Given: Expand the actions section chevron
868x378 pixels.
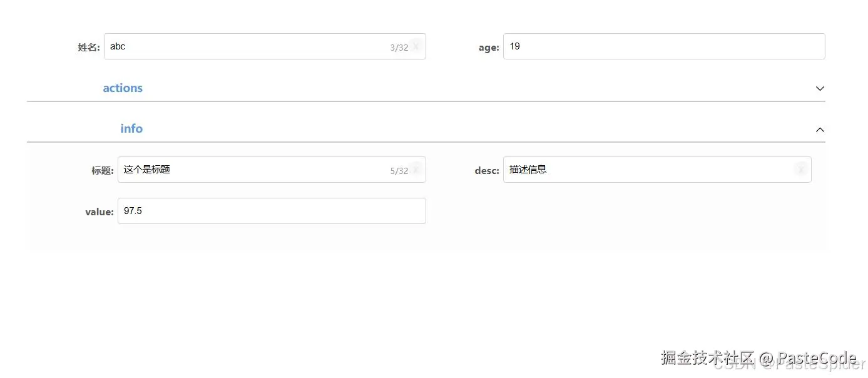Looking at the screenshot, I should pos(820,89).
